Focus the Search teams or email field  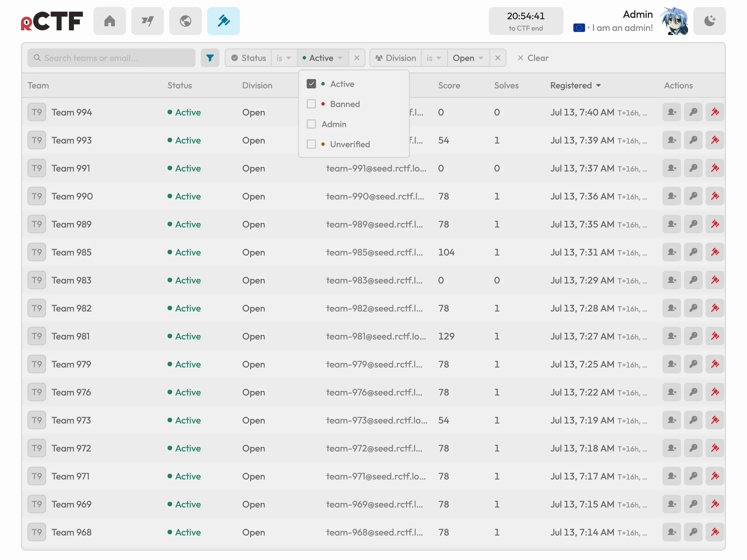[x=111, y=58]
